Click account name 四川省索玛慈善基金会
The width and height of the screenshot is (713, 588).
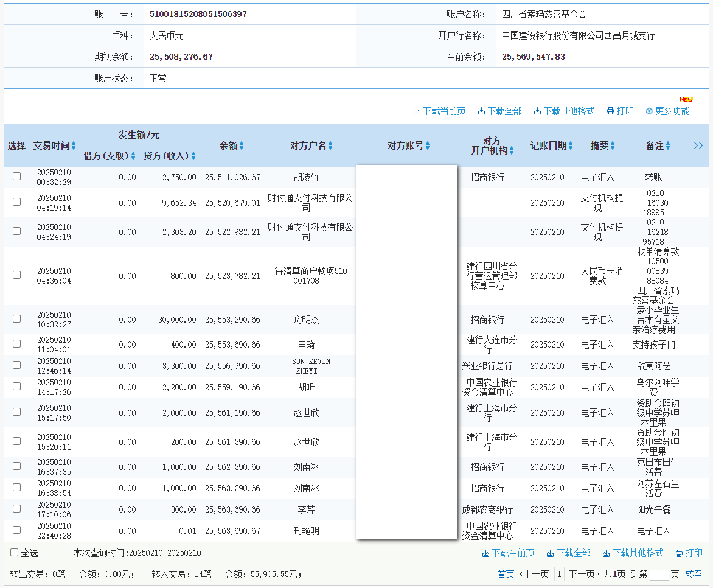(x=544, y=14)
